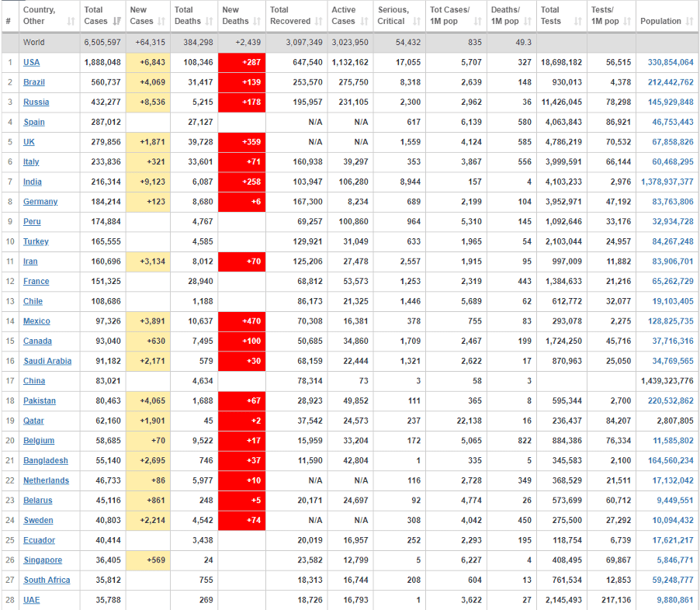Sort by Population using its arrow icon
The height and width of the screenshot is (610, 700).
(x=689, y=21)
